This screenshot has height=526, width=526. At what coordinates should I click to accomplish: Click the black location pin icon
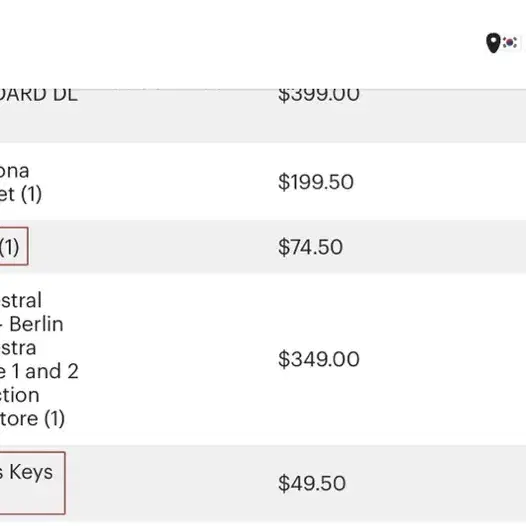[x=493, y=43]
